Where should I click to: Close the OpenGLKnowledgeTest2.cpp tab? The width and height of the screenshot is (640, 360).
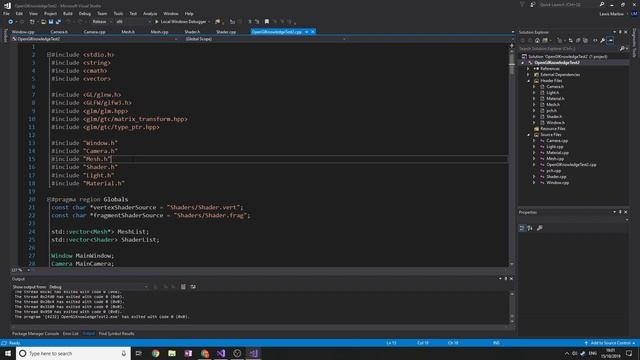(x=313, y=32)
